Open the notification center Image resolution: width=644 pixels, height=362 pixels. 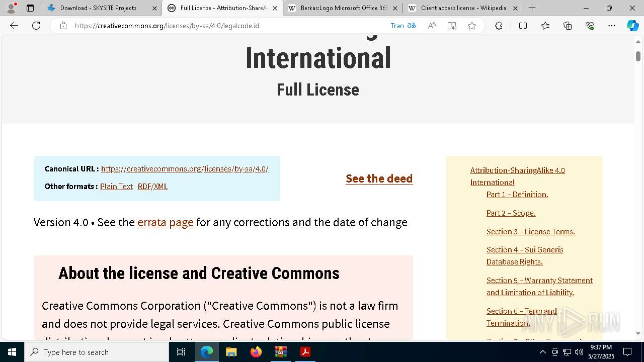(627, 352)
